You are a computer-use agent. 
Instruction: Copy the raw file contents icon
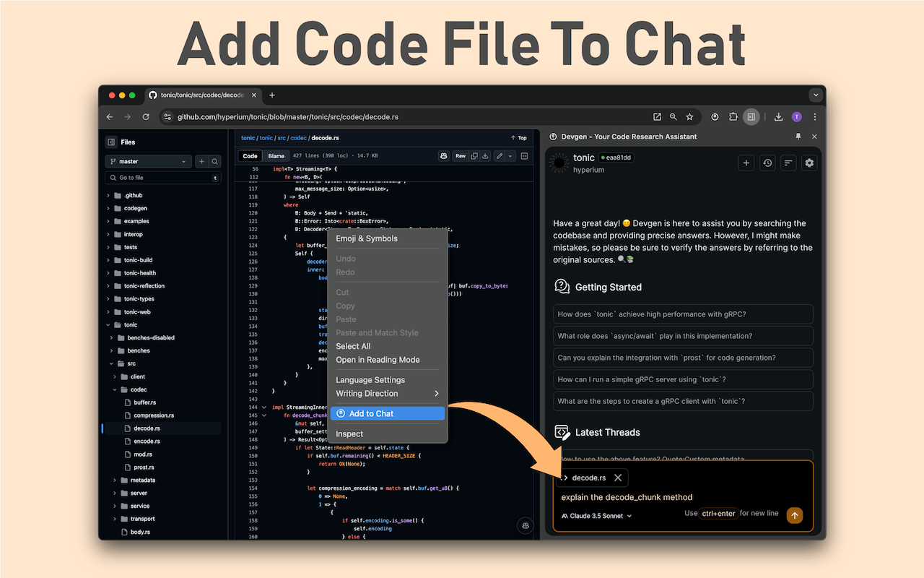(x=474, y=156)
